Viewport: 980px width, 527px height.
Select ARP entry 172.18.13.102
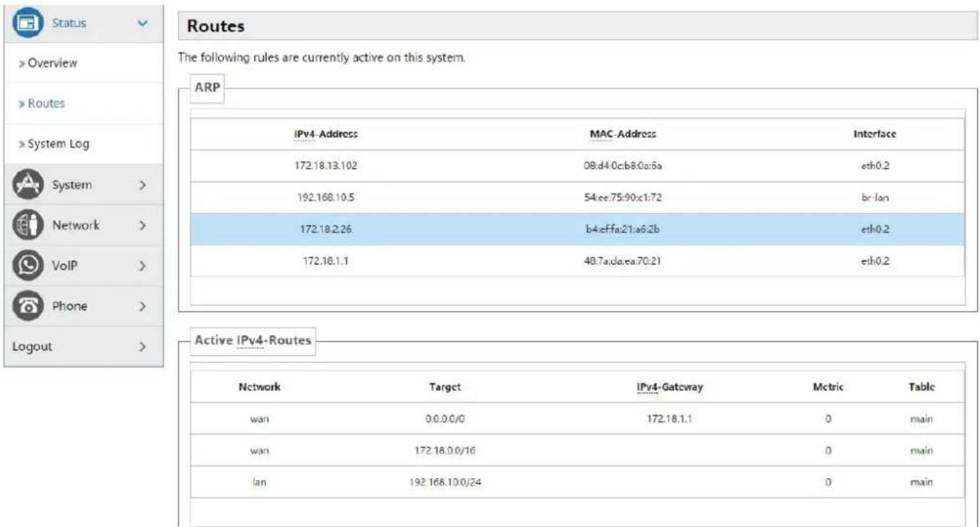click(326, 166)
